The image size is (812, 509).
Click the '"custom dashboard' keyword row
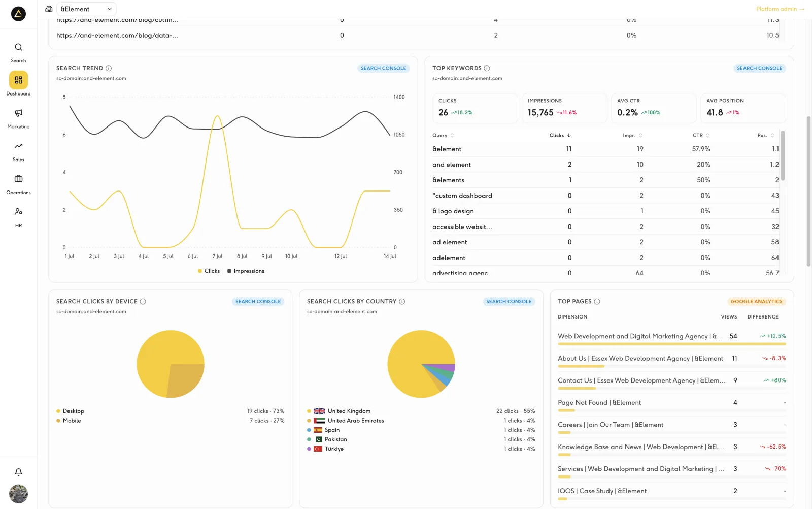605,196
